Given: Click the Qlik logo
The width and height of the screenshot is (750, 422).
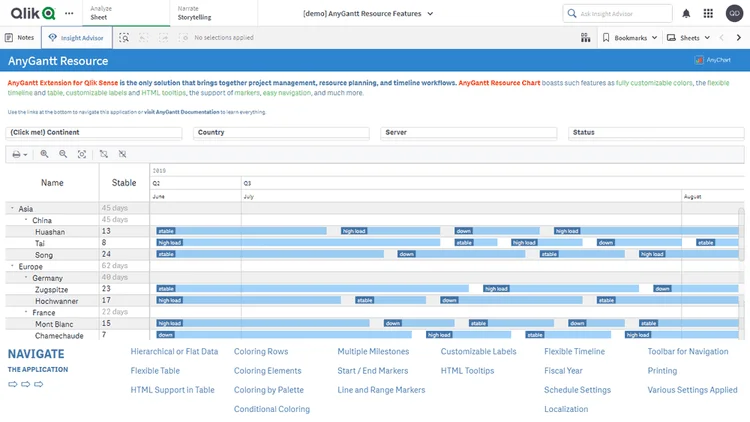Looking at the screenshot, I should (x=33, y=13).
